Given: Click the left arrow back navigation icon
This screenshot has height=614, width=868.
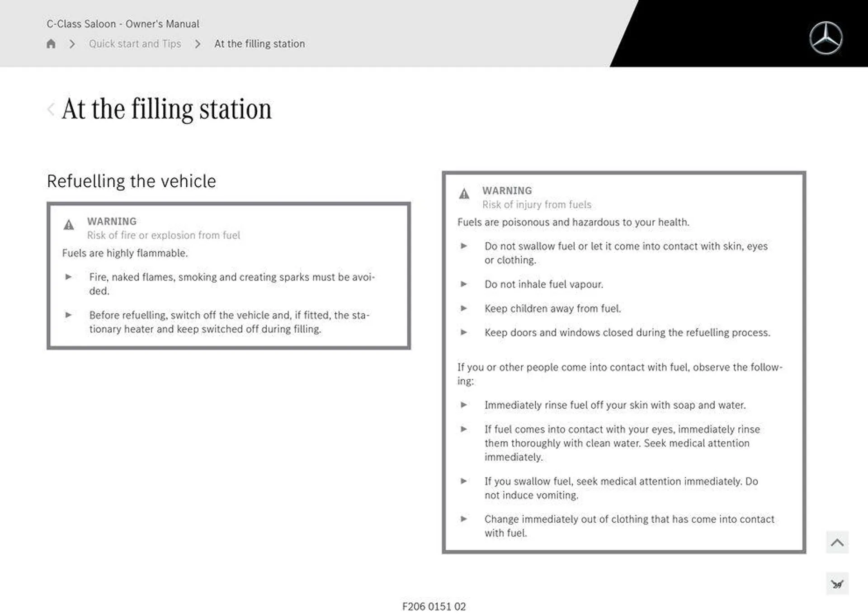Looking at the screenshot, I should pos(51,108).
